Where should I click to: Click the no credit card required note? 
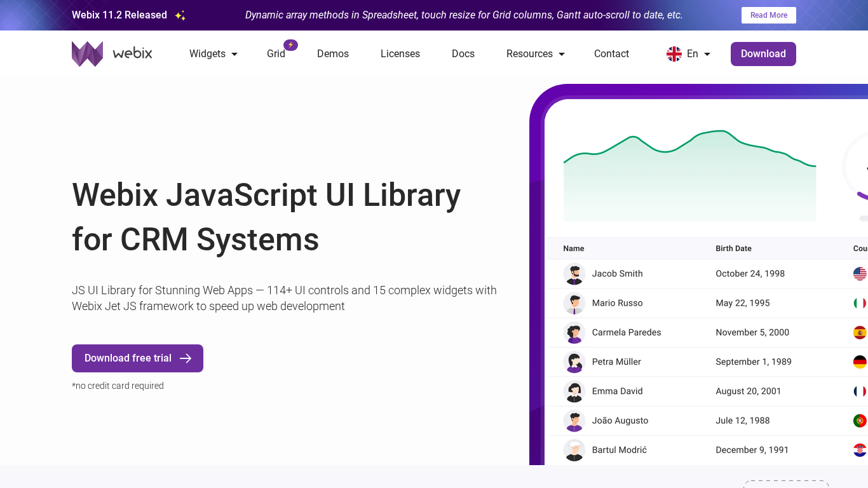pyautogui.click(x=118, y=386)
